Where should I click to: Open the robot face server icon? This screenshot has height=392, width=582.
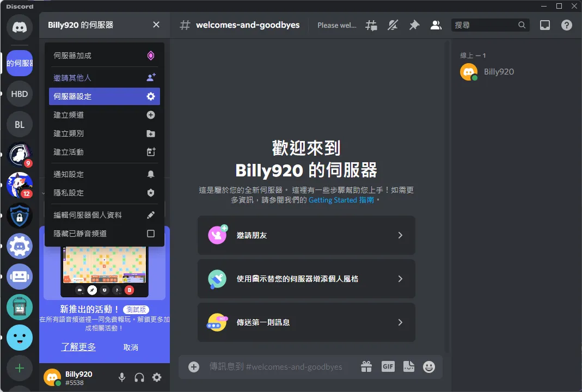[20, 277]
